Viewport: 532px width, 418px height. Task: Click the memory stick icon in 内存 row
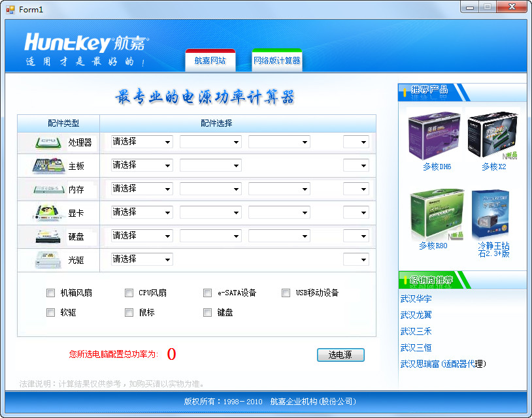pyautogui.click(x=49, y=189)
